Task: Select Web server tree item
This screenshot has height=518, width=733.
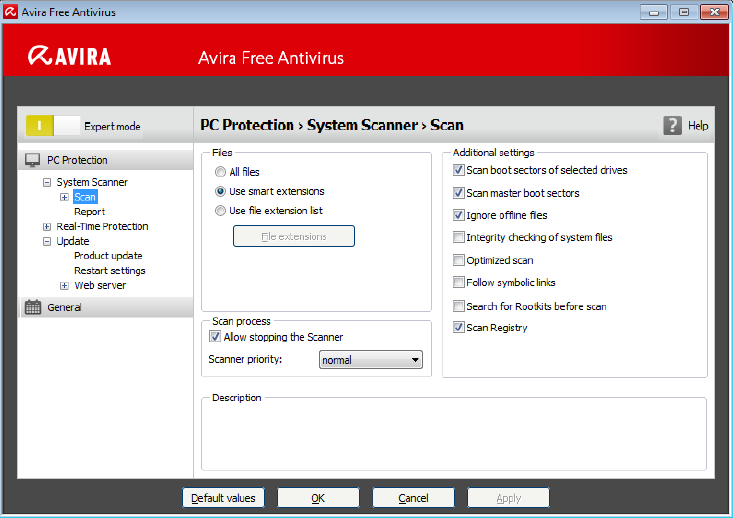Action: pos(100,285)
